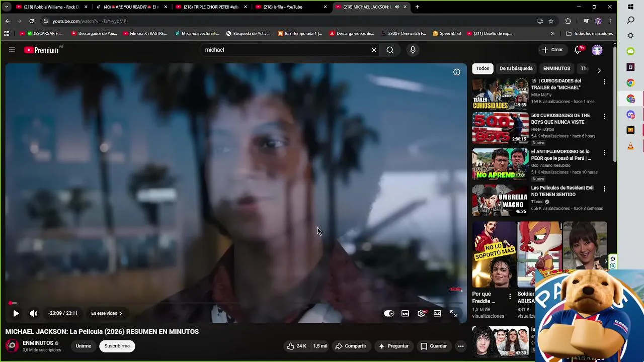Like the video with 24 K likes
644x362 pixels.
[x=296, y=346]
